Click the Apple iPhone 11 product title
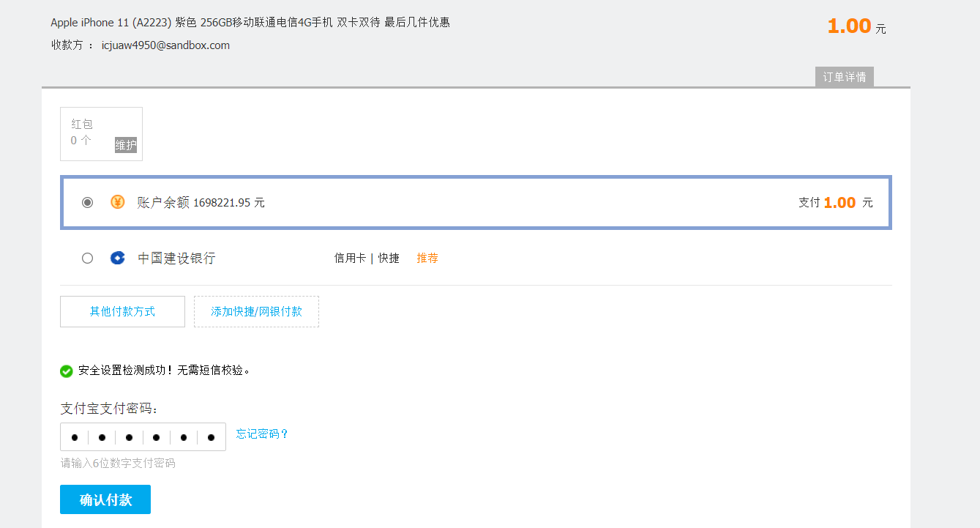This screenshot has width=980, height=528. (x=250, y=22)
